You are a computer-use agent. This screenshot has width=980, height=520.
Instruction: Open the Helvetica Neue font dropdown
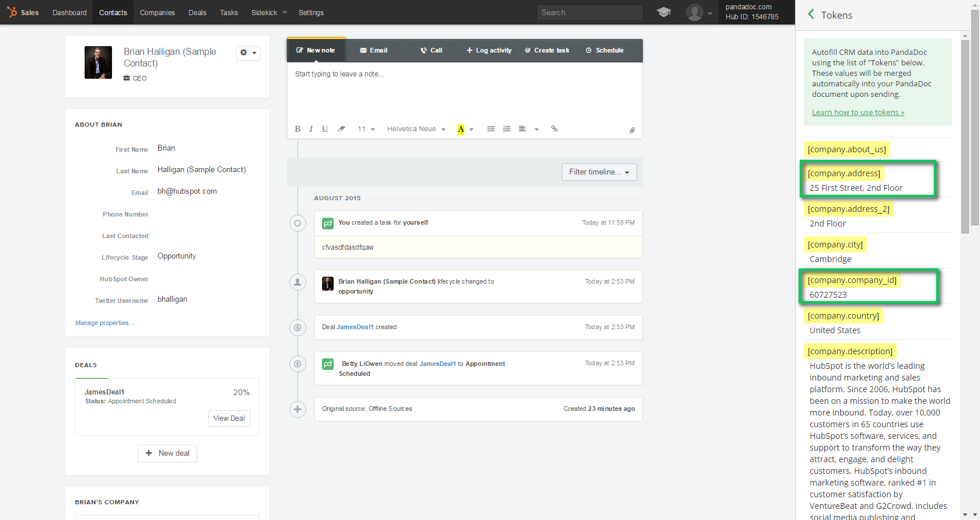coord(416,129)
